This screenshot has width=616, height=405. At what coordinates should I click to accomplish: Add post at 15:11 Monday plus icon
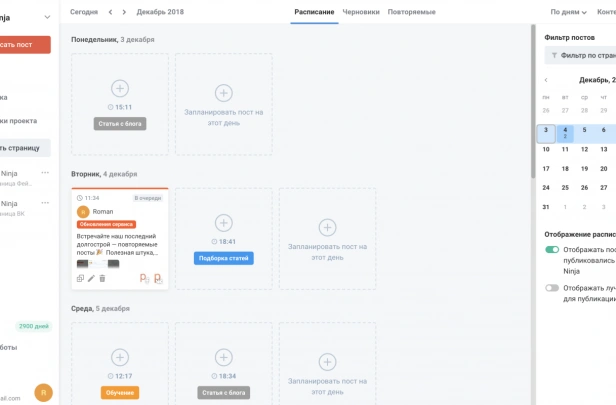120,88
